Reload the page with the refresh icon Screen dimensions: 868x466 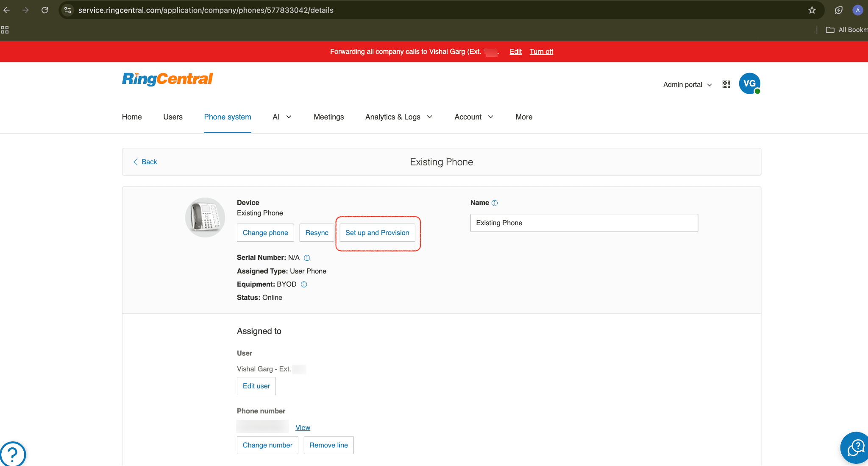45,10
